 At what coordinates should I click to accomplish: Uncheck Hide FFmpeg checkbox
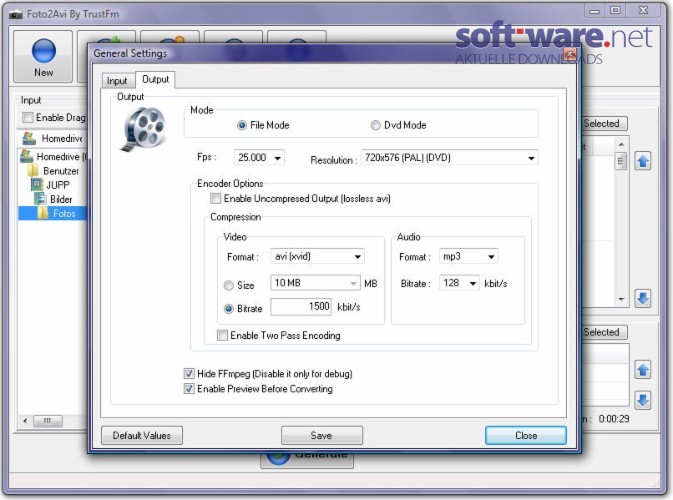[x=189, y=373]
